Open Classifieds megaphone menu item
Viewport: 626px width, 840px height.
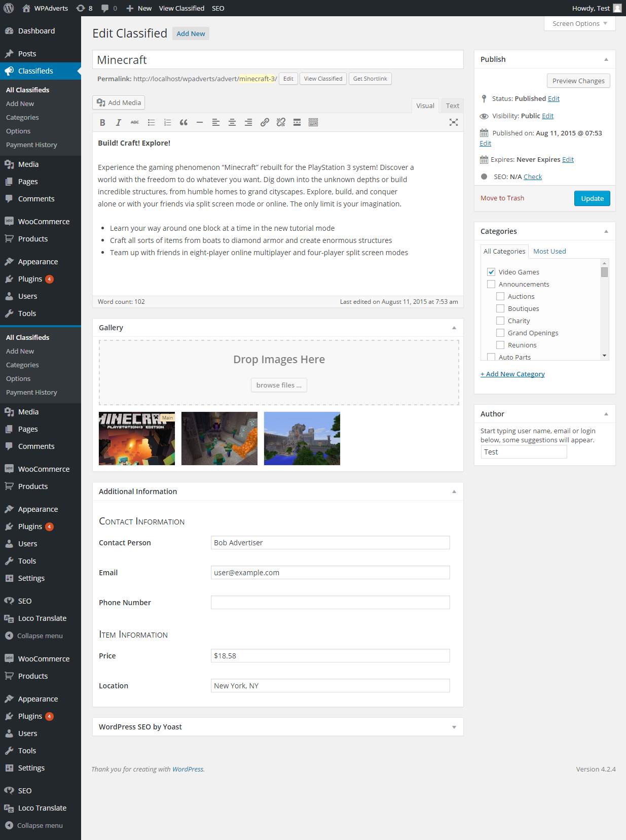41,71
